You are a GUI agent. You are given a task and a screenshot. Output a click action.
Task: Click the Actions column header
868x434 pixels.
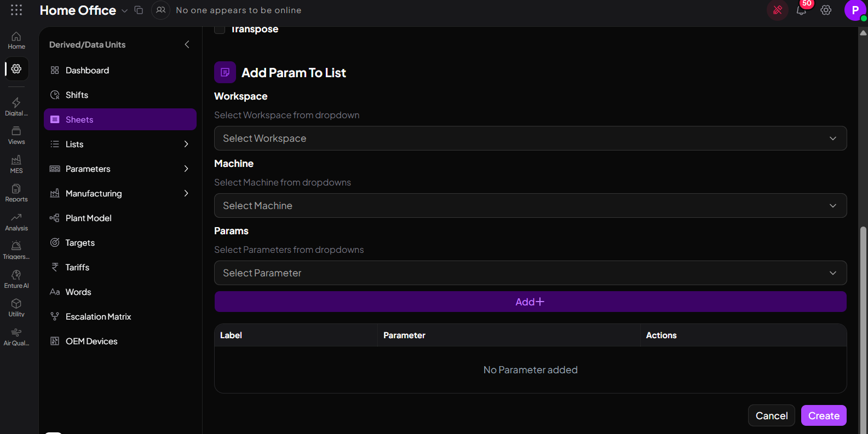[744, 335]
